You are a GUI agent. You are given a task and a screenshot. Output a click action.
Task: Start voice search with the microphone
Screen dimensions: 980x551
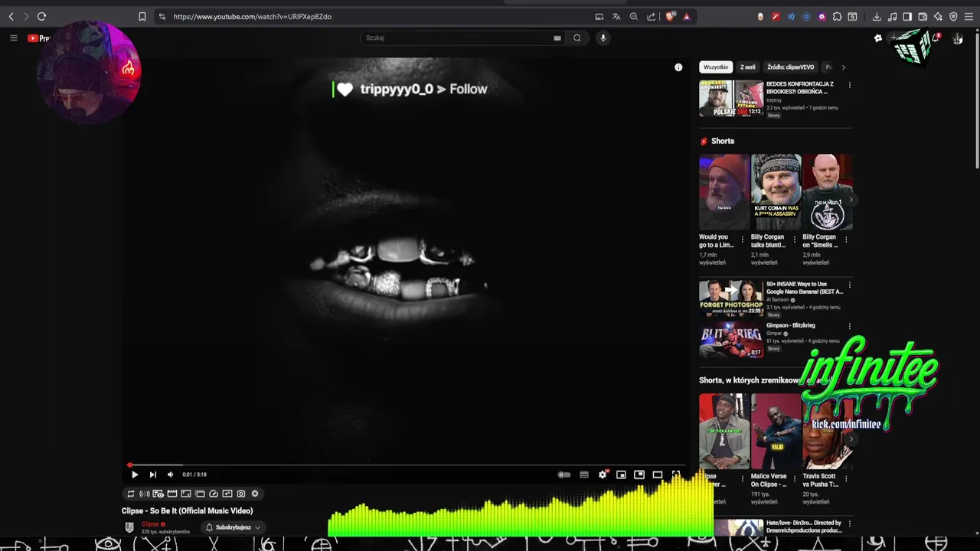coord(603,37)
